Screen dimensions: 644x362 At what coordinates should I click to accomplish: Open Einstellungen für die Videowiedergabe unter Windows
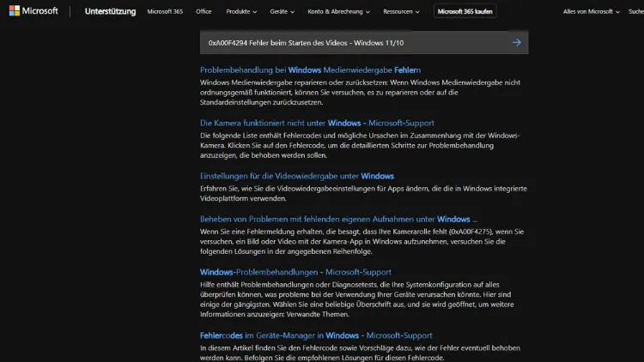(297, 176)
